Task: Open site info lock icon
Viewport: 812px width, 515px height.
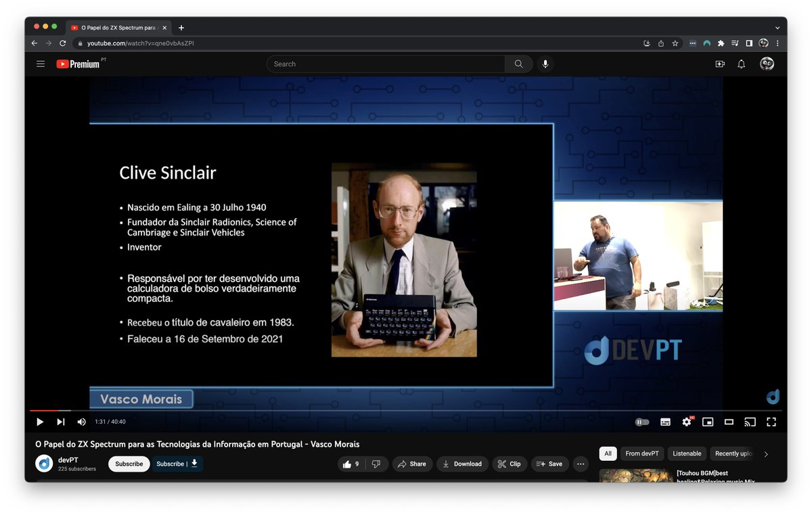Action: coord(80,43)
